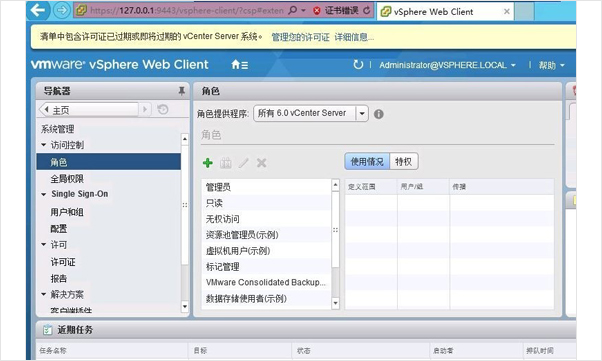Viewport: 602px width, 361px height.
Task: Switch to the 使用情况 tab
Action: [367, 161]
